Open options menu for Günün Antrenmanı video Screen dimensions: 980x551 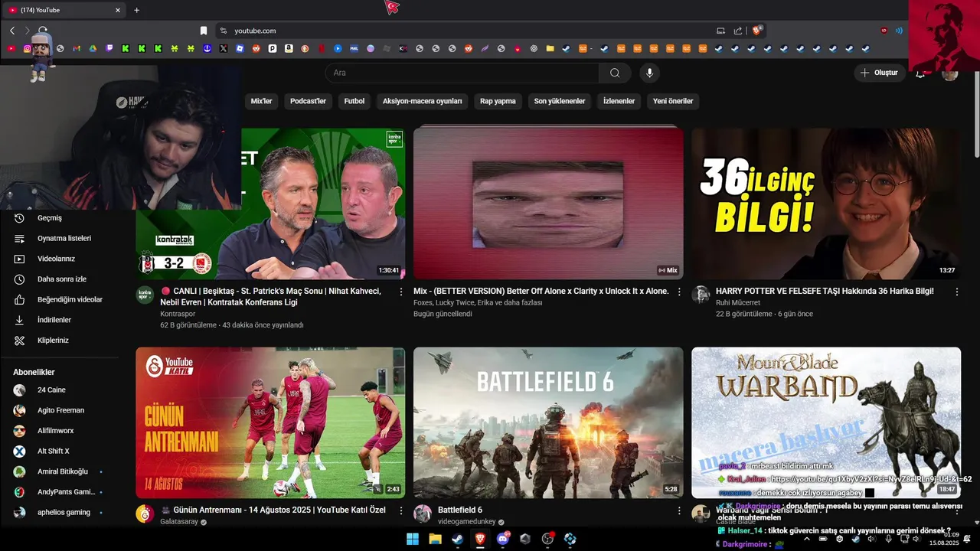(x=401, y=510)
